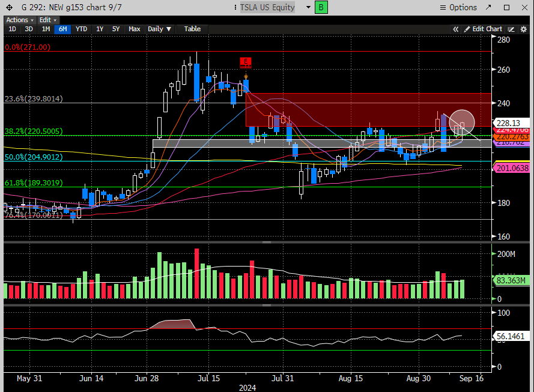The height and width of the screenshot is (392, 534).
Task: Click the pop-out arrow icon next to Options
Action: [488, 7]
